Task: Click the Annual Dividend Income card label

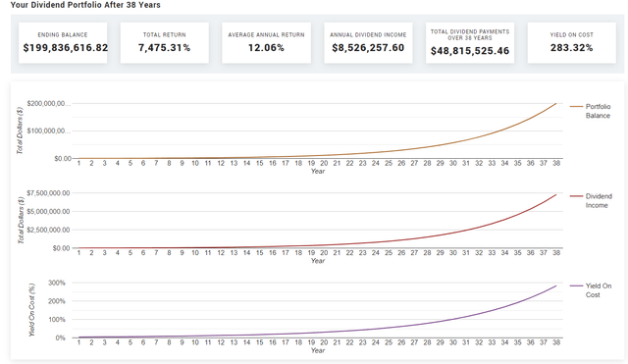Action: point(368,35)
